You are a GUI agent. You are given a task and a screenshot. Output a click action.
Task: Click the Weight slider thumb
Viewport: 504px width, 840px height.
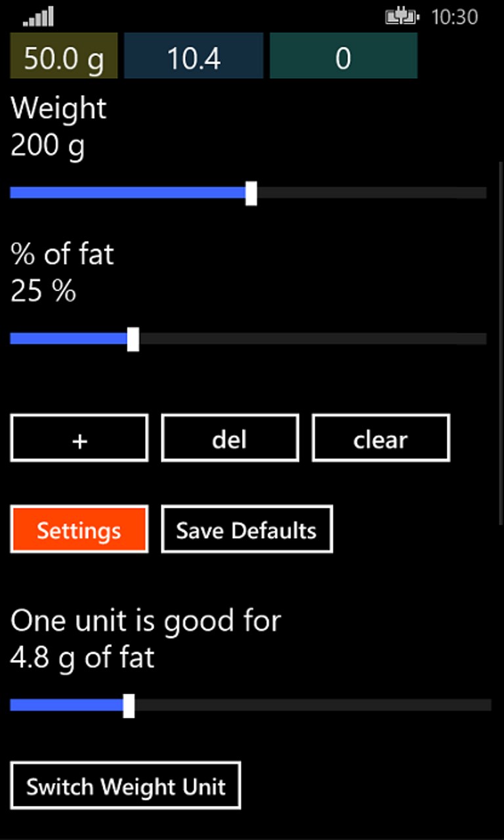pyautogui.click(x=251, y=193)
